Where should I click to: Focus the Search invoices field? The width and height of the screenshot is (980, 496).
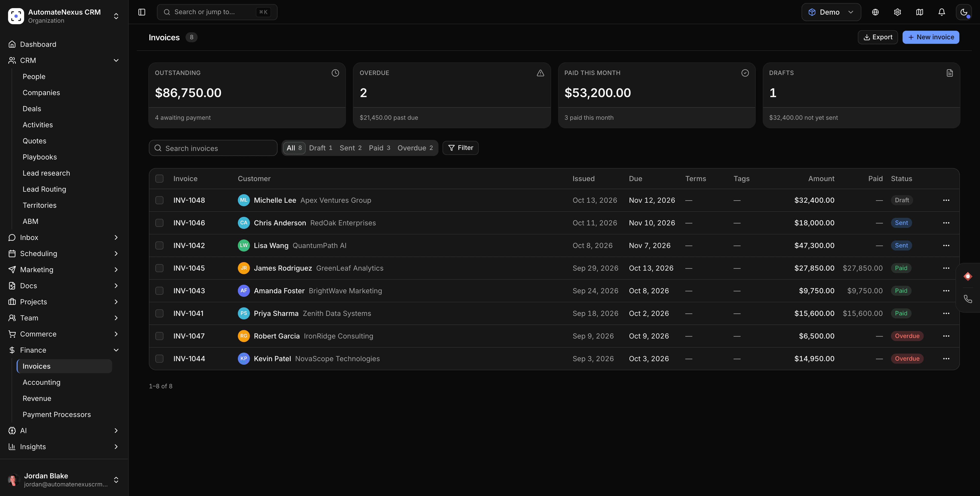(x=213, y=148)
